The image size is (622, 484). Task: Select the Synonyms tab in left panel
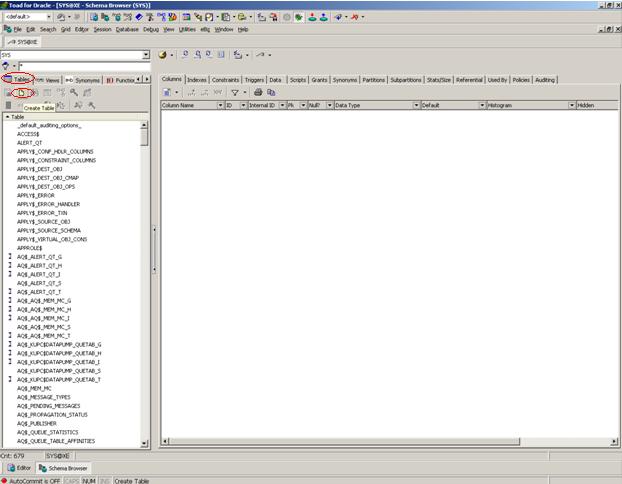tap(83, 80)
